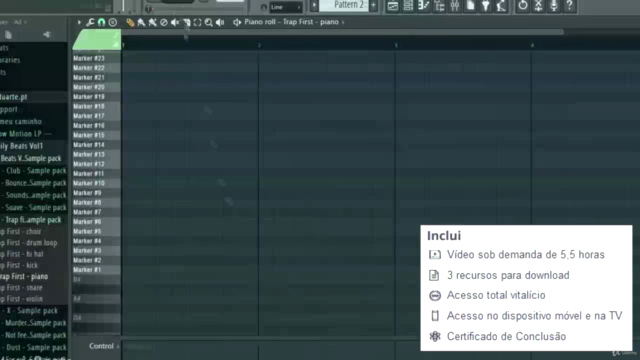The width and height of the screenshot is (640, 360).
Task: Click the 'Marker #23' key row
Action: (96, 58)
